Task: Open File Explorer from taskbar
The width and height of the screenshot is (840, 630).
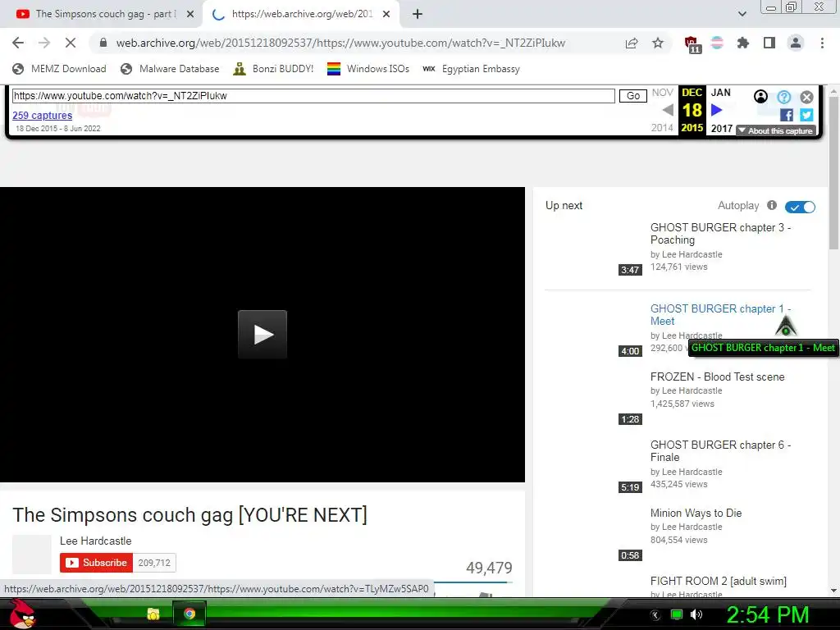Action: [153, 614]
